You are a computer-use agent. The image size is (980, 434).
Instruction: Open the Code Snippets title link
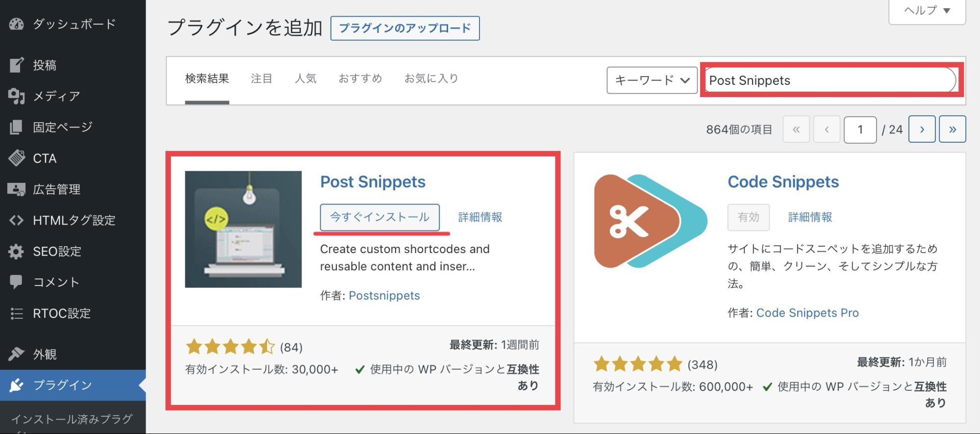pos(783,182)
